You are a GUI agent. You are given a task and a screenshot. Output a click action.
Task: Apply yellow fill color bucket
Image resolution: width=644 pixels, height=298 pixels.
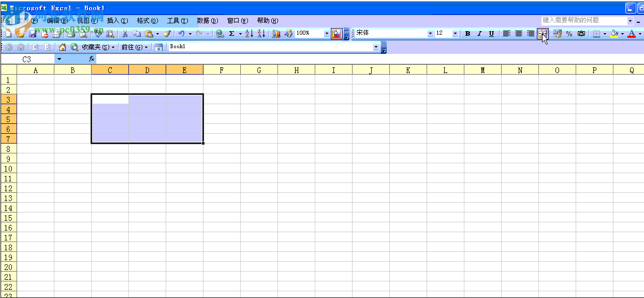click(614, 34)
